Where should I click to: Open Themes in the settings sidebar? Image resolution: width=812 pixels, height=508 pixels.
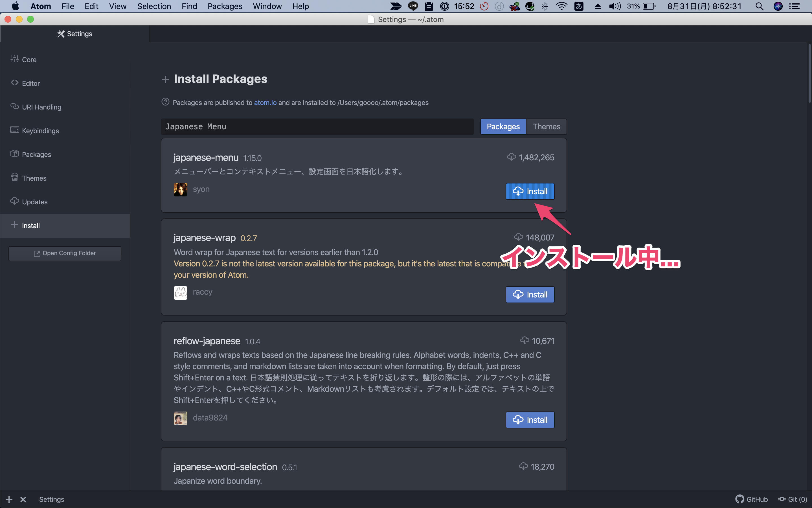pos(34,178)
